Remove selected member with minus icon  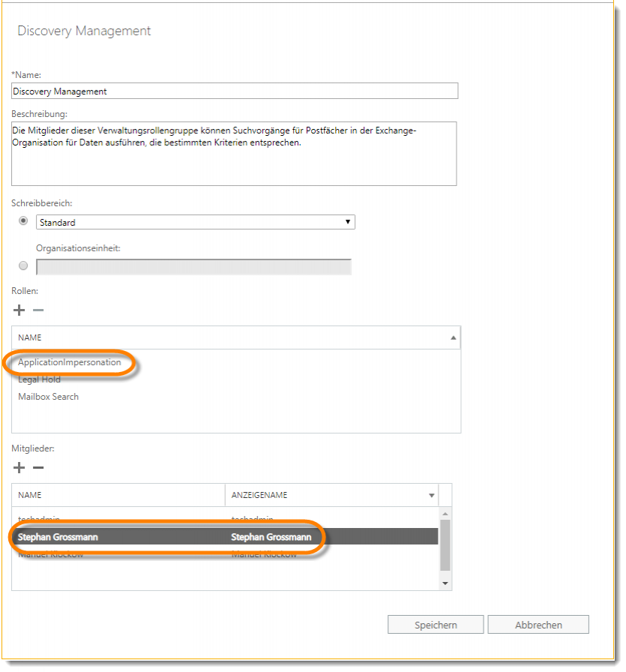pyautogui.click(x=38, y=468)
